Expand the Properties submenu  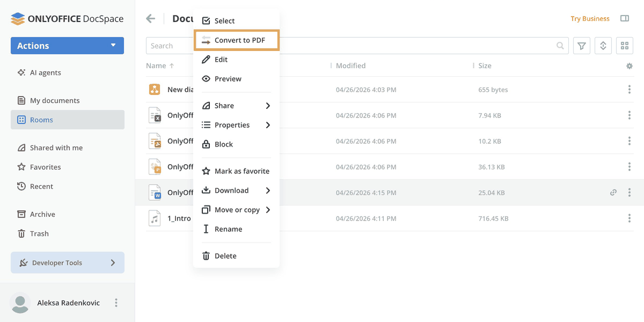click(x=236, y=125)
